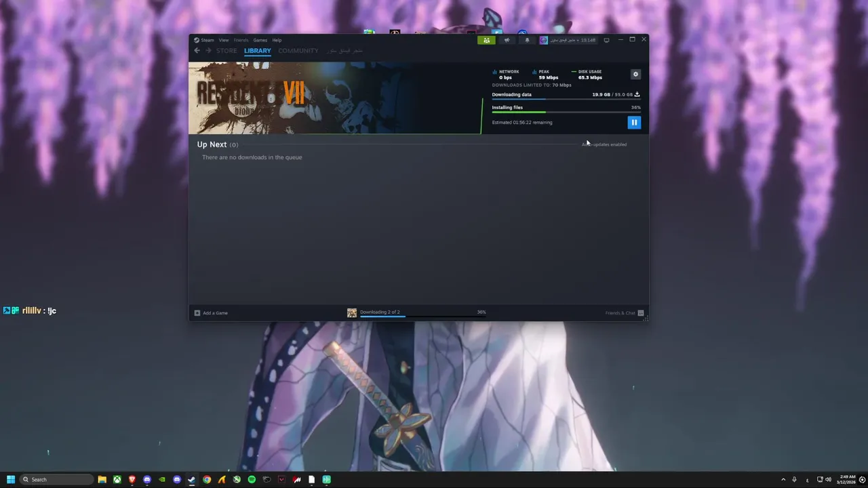Image resolution: width=868 pixels, height=488 pixels.
Task: Open download settings gear in Steam
Action: pyautogui.click(x=635, y=74)
